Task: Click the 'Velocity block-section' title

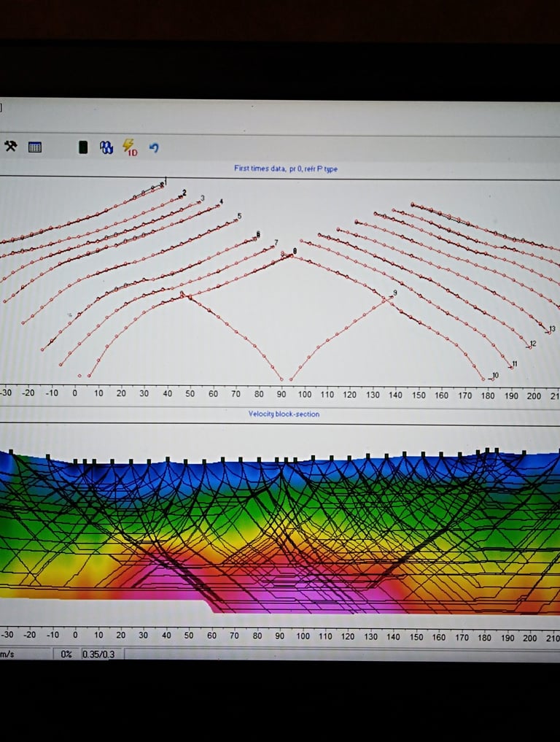Action: [x=284, y=414]
